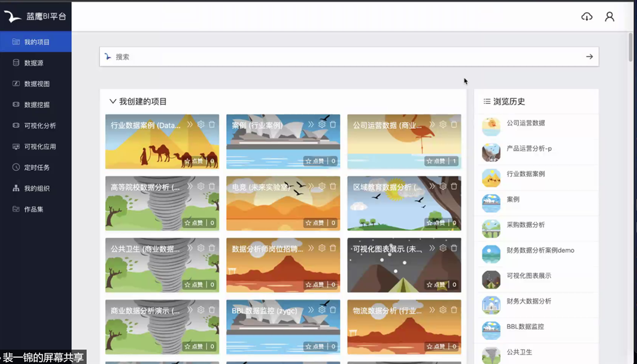
Task: Open the user profile icon
Action: [x=609, y=16]
